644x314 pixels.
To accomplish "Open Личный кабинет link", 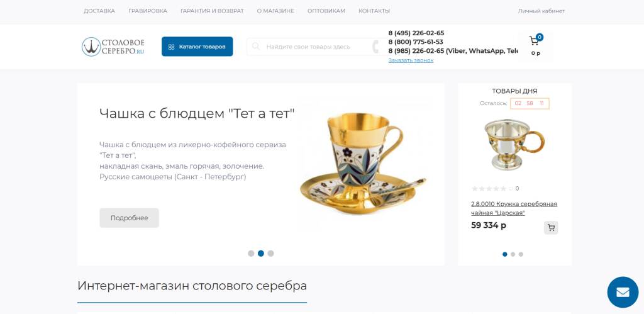I will coord(541,11).
